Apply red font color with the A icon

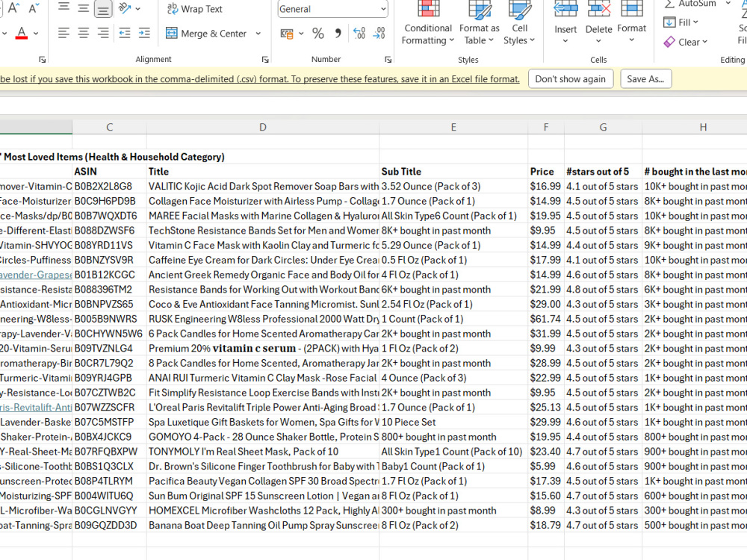(x=22, y=33)
